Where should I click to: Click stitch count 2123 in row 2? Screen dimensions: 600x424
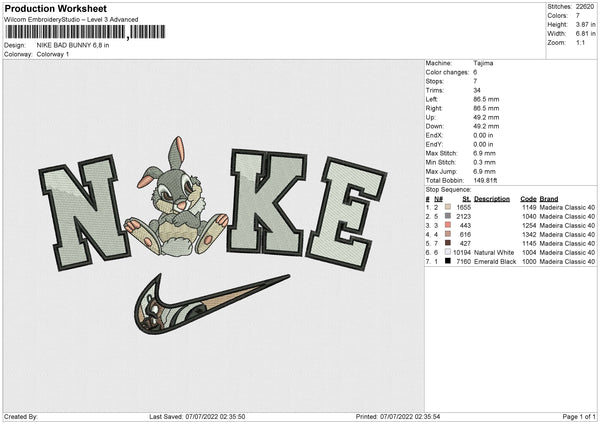tap(463, 217)
